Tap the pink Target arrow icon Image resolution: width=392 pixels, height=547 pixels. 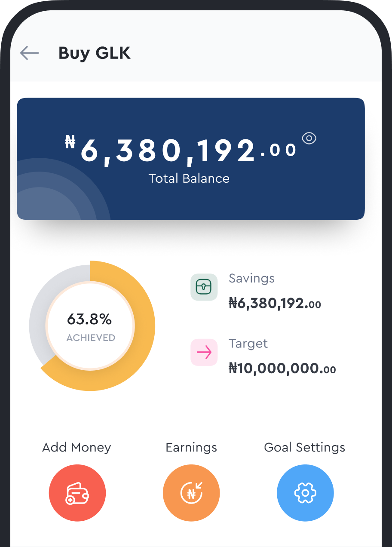click(x=204, y=353)
